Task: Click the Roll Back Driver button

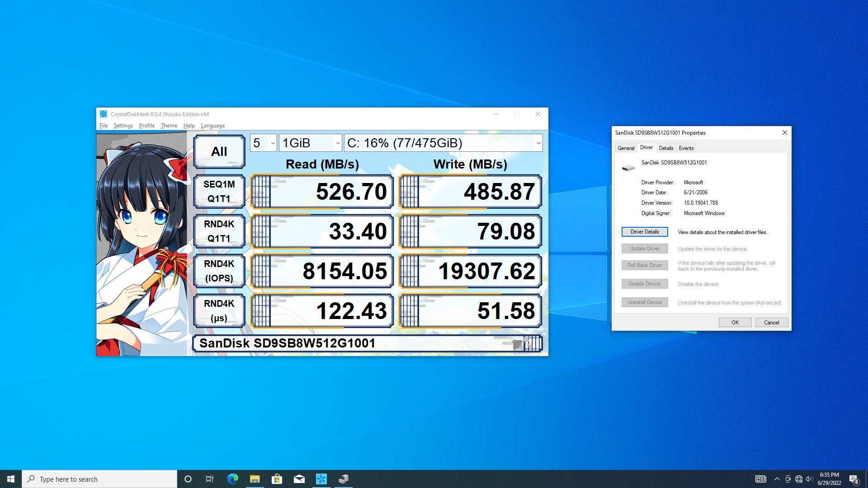Action: coord(645,265)
